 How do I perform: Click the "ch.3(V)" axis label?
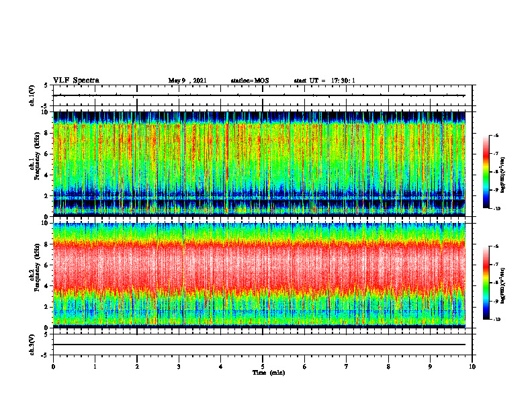tap(32, 345)
